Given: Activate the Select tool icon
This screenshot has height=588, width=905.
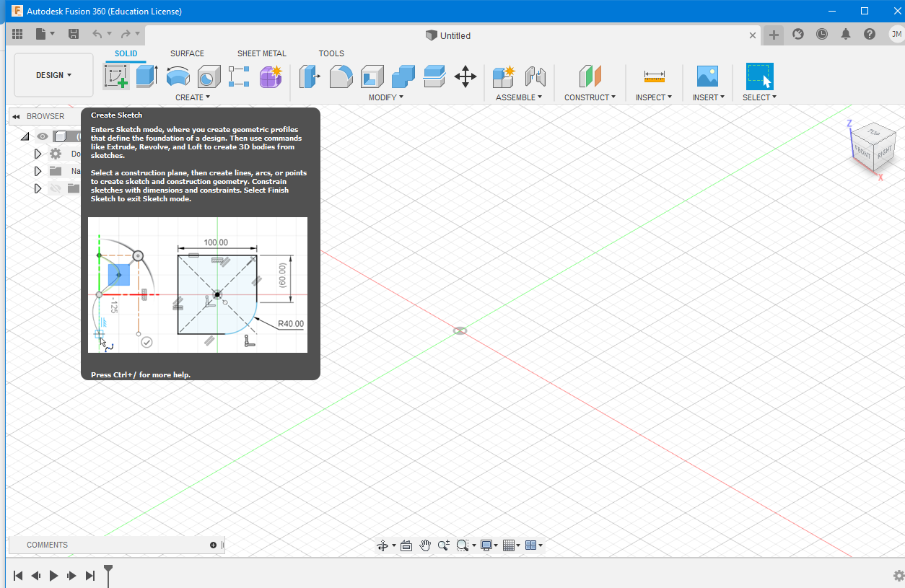Looking at the screenshot, I should click(759, 76).
